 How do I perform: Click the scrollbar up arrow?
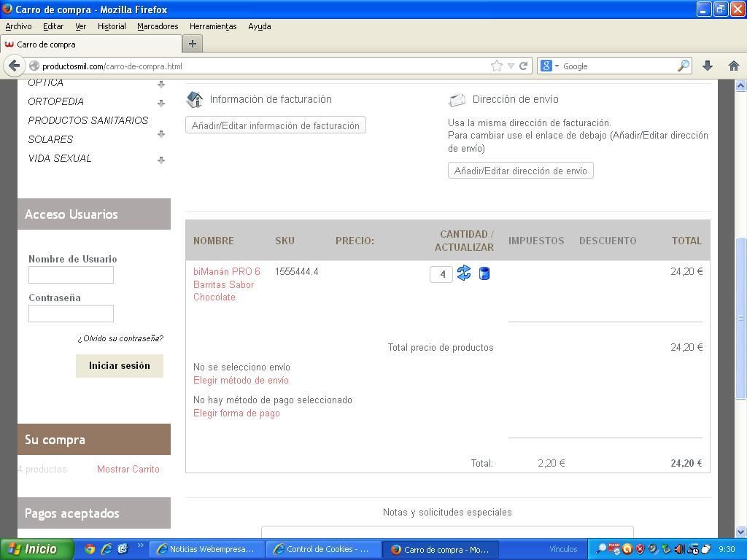point(740,86)
